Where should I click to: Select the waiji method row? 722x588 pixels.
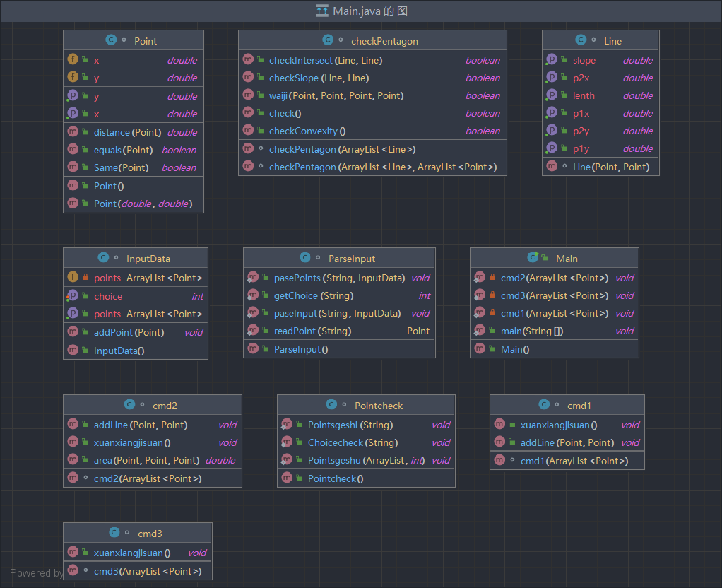372,95
